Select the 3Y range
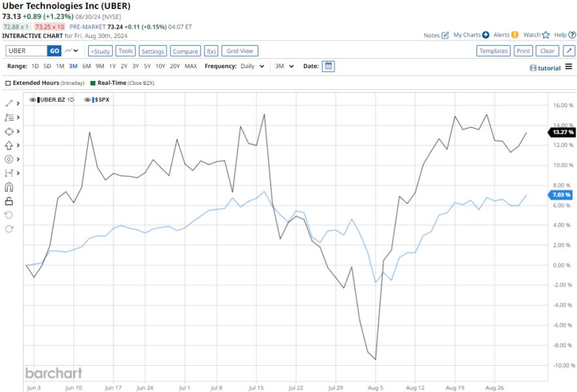577x392 pixels. [x=135, y=66]
